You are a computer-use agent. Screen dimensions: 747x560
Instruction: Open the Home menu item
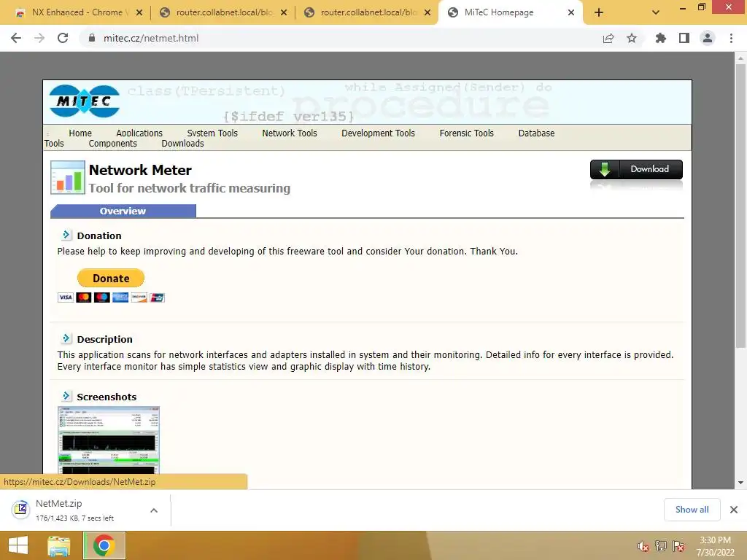tap(80, 133)
